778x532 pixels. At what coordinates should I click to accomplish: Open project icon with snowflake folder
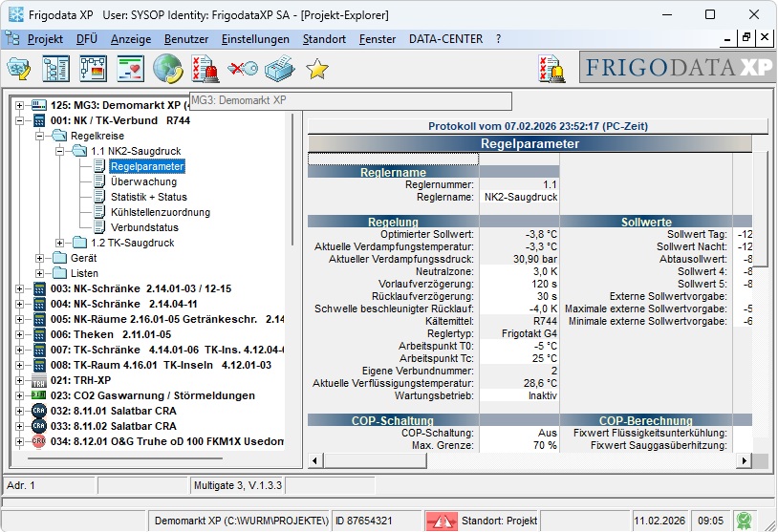coord(19,69)
